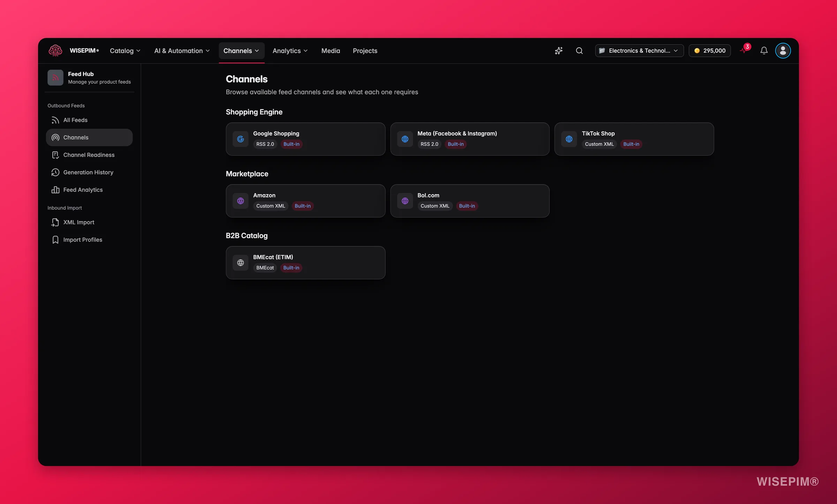Open Import Profiles in sidebar
Screen dimensions: 837x504
89,240
